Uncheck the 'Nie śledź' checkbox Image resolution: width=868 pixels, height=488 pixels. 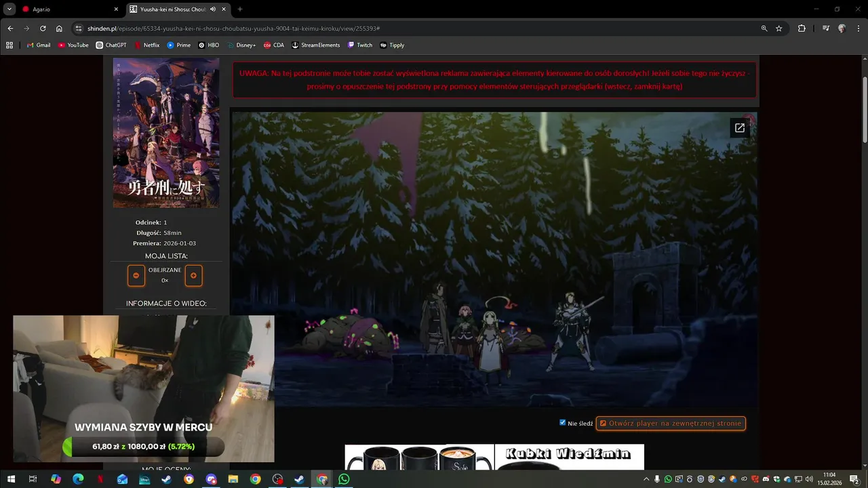point(562,422)
